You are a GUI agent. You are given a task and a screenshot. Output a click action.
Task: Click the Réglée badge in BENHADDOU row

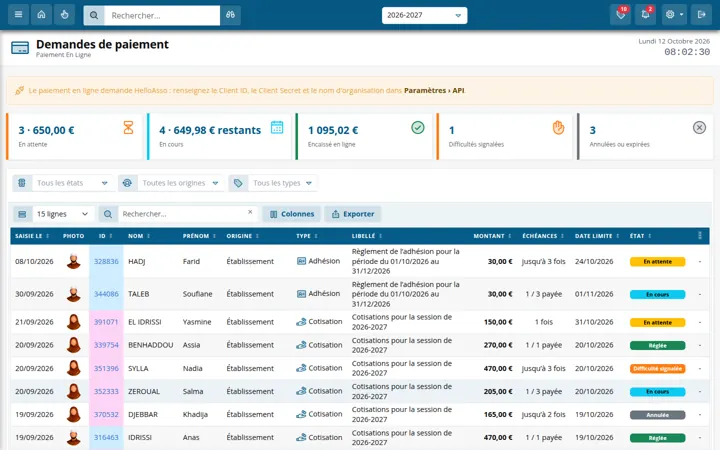point(658,345)
